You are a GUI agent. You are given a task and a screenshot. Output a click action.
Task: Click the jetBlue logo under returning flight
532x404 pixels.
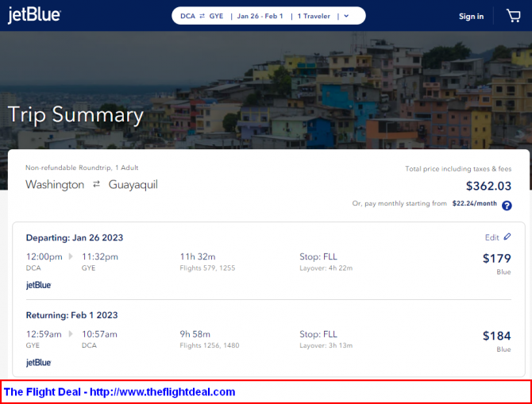click(38, 362)
